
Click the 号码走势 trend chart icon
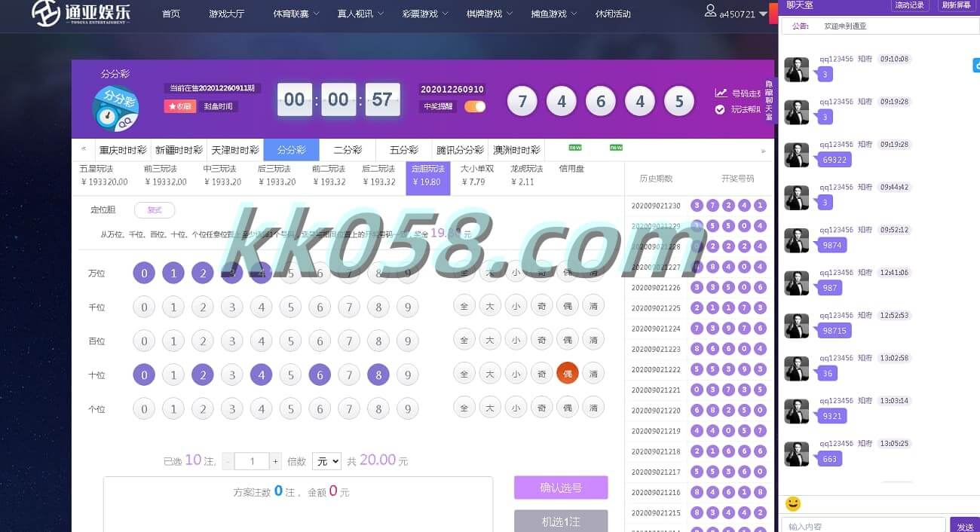coord(721,93)
